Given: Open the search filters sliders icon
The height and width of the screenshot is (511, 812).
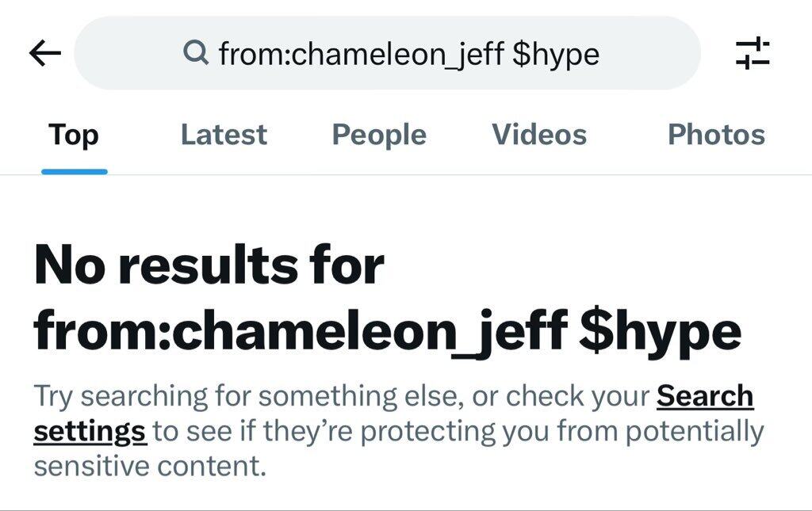Looking at the screenshot, I should 752,54.
